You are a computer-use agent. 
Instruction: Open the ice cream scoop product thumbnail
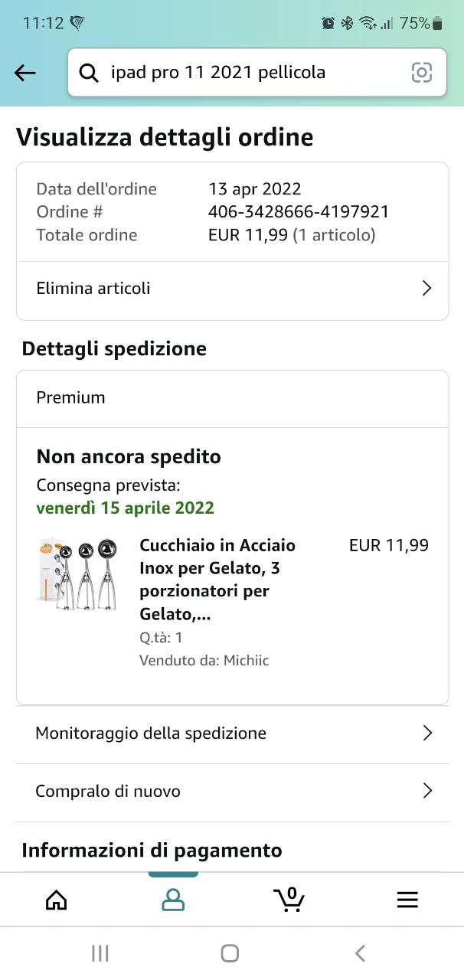click(x=77, y=574)
